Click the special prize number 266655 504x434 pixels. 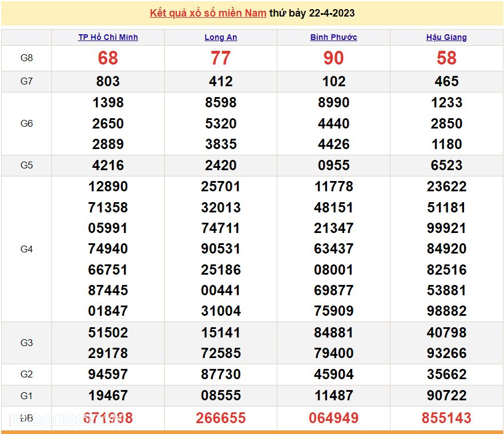221,418
